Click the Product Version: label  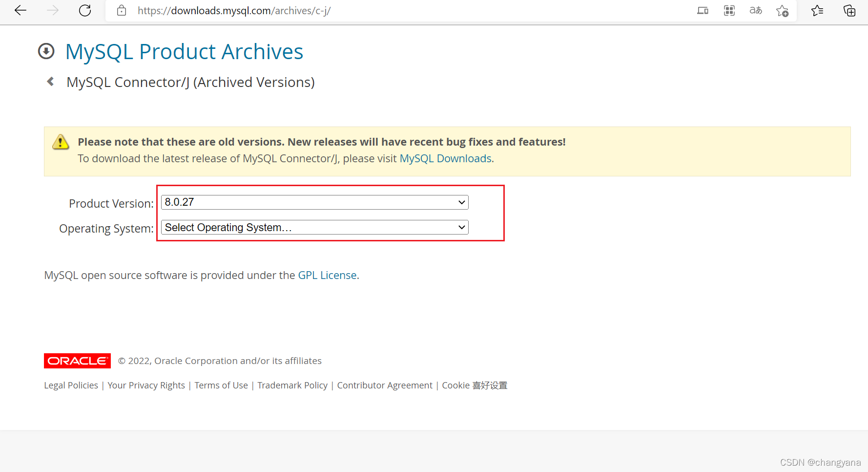tap(111, 203)
